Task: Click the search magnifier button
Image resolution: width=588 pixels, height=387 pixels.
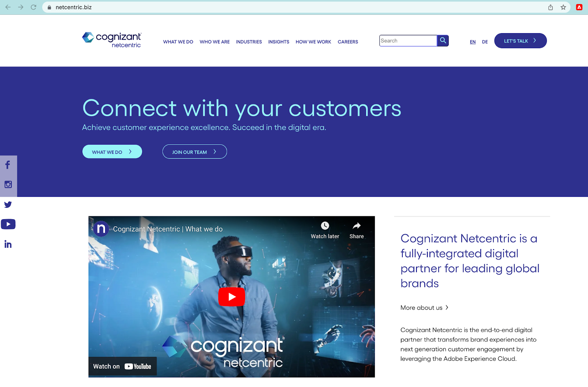Action: pos(443,40)
